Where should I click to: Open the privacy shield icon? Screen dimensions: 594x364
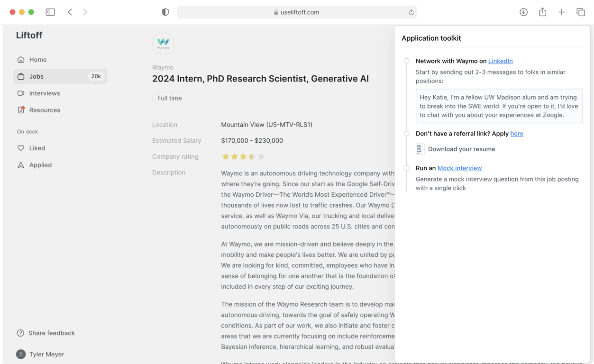[x=165, y=12]
